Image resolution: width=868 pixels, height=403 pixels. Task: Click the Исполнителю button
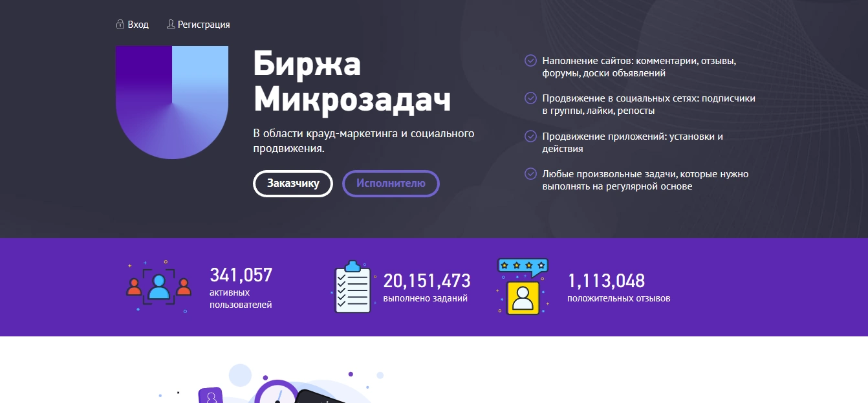(x=391, y=183)
